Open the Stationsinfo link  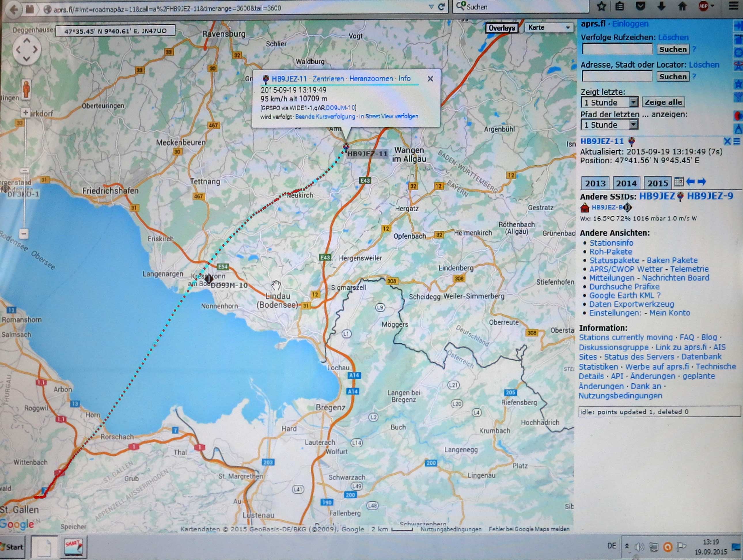(x=611, y=243)
